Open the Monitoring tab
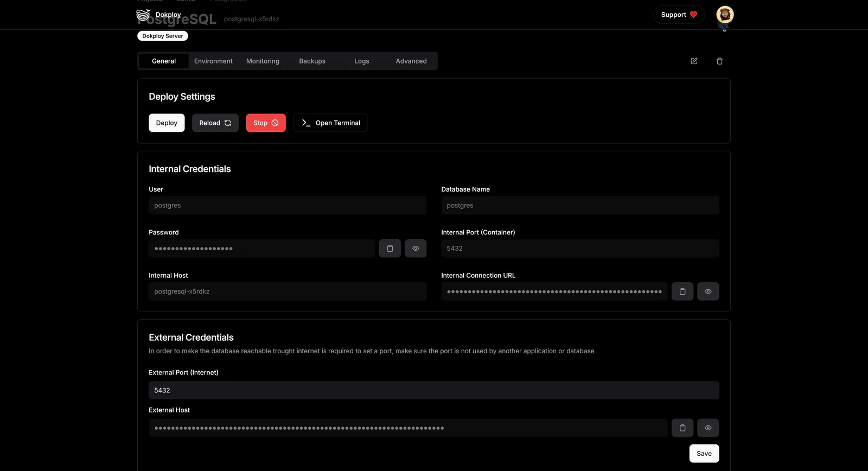 263,61
